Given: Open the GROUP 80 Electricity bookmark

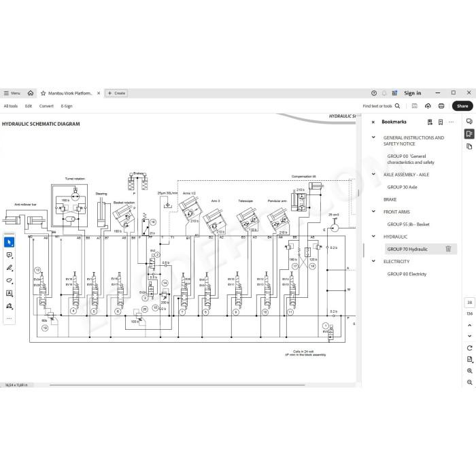Looking at the screenshot, I should 407,274.
